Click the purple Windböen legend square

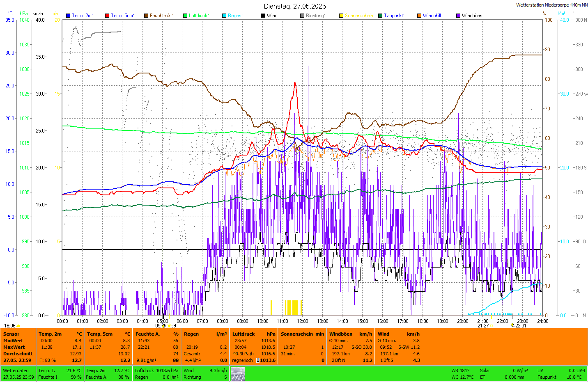point(458,16)
